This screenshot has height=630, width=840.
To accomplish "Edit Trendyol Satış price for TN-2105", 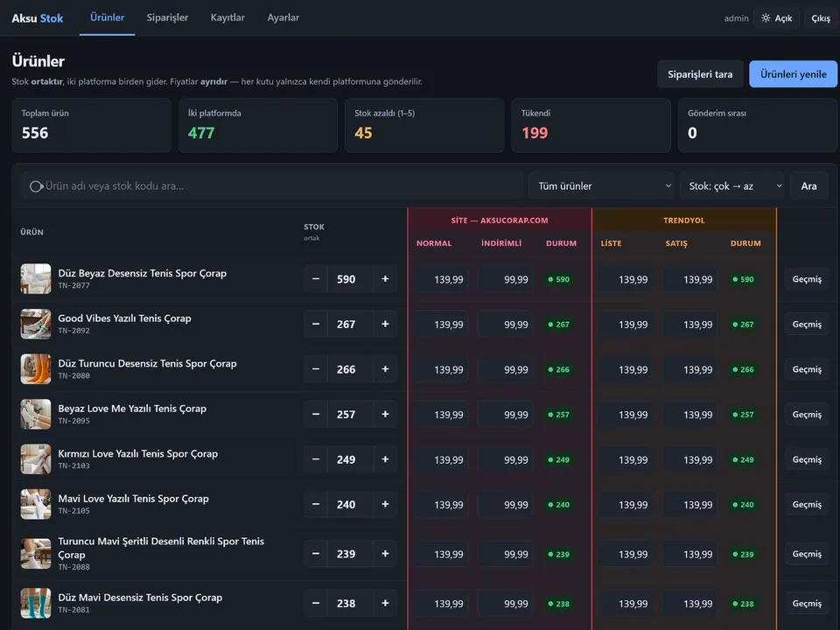I will (x=691, y=505).
